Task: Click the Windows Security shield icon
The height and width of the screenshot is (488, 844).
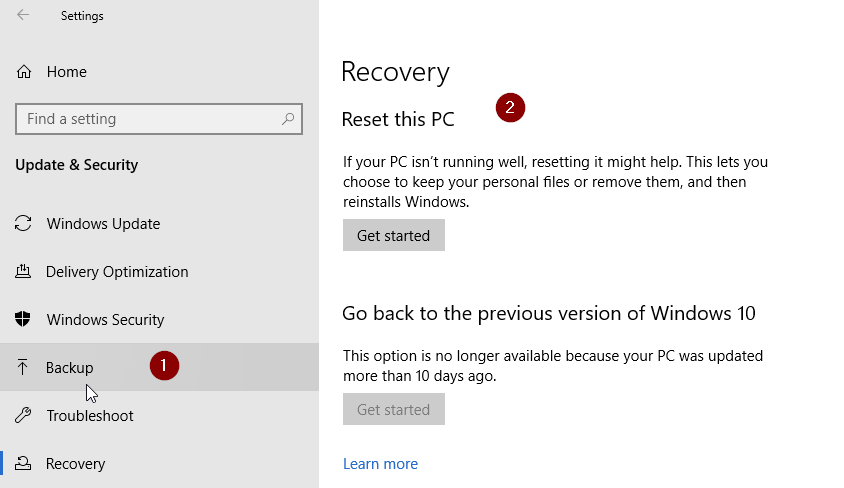Action: coord(24,320)
